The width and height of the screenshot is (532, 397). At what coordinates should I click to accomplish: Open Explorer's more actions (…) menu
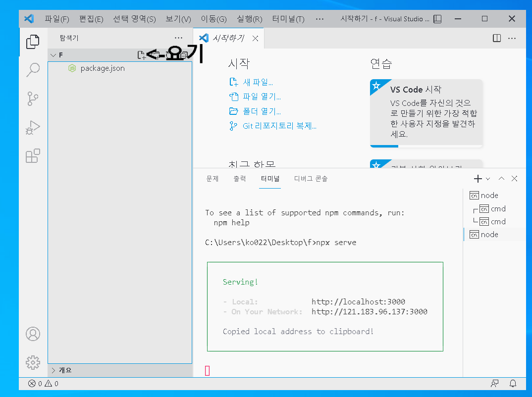pos(178,38)
